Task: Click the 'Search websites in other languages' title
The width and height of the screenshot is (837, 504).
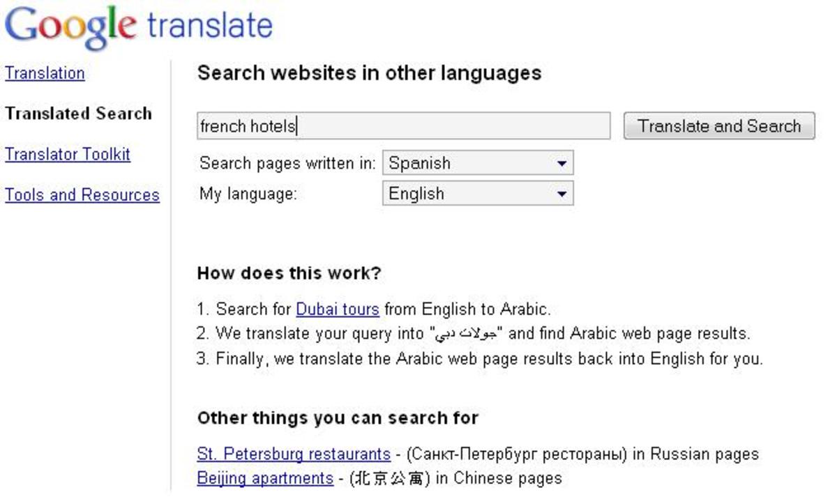Action: (x=370, y=72)
